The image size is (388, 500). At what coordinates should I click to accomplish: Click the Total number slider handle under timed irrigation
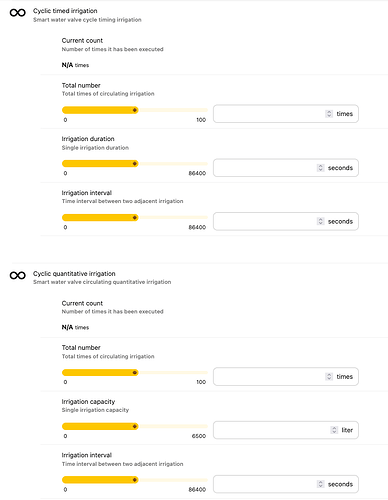click(135, 110)
